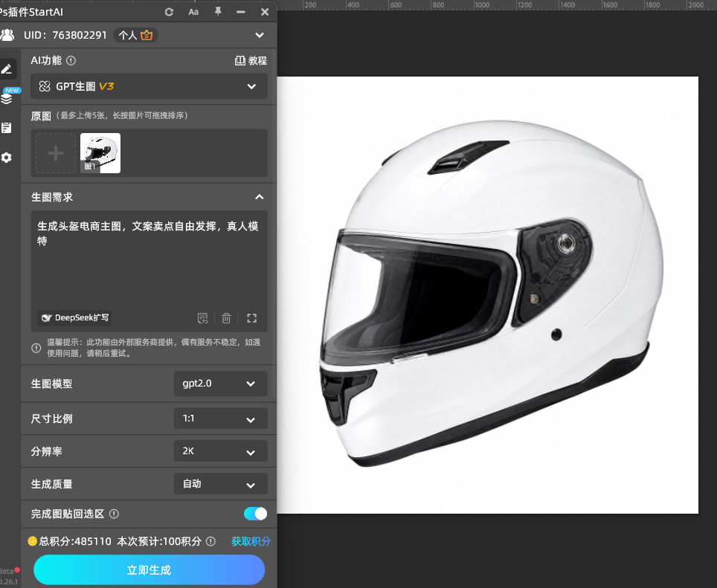Expand the UID account chevron
Image resolution: width=717 pixels, height=588 pixels.
pos(260,35)
